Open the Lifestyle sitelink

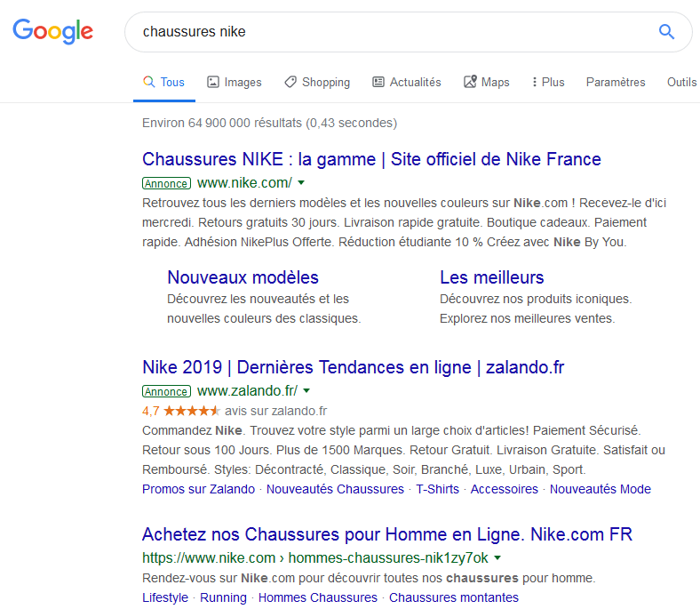coord(165,597)
